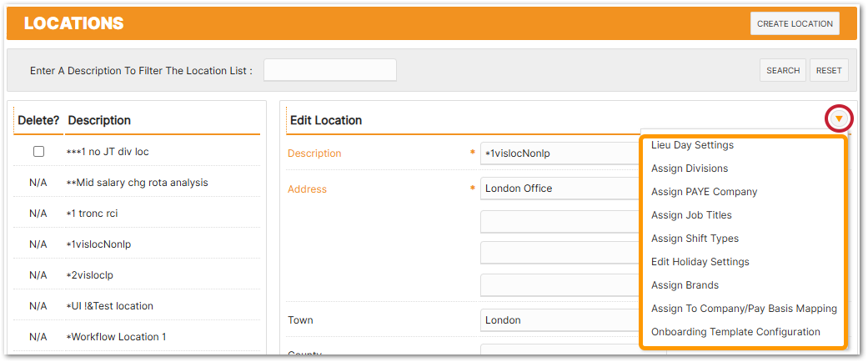Open Onboarding Template Configuration
868x362 pixels.
(x=735, y=332)
